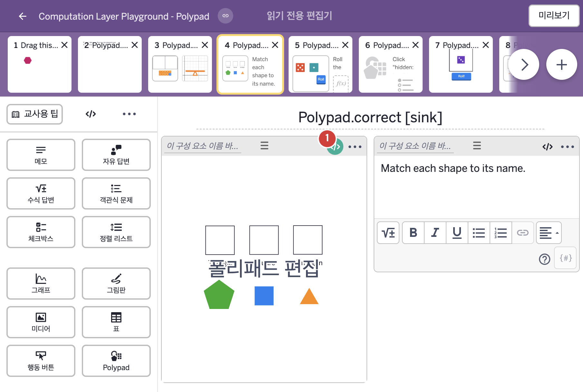
Task: Open 교사용 팁 teacher tips
Action: [x=35, y=114]
